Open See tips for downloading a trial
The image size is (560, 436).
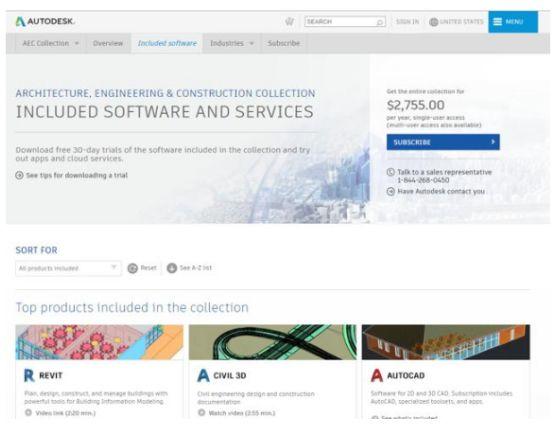pyautogui.click(x=76, y=175)
